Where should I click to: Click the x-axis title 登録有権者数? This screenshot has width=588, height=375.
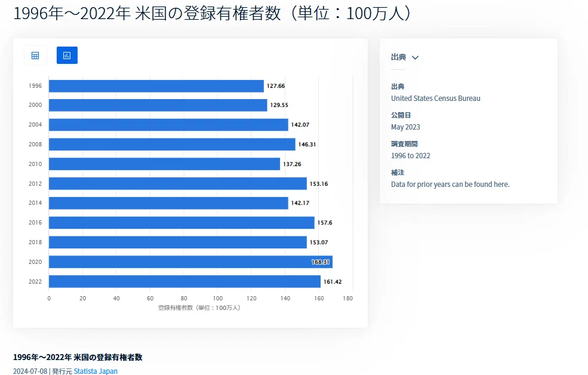(x=199, y=308)
